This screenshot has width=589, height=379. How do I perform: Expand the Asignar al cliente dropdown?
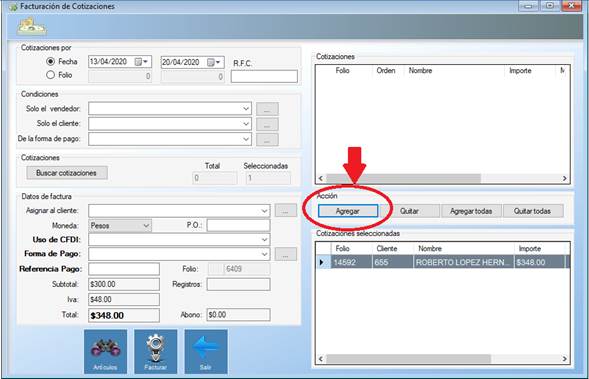(x=264, y=211)
